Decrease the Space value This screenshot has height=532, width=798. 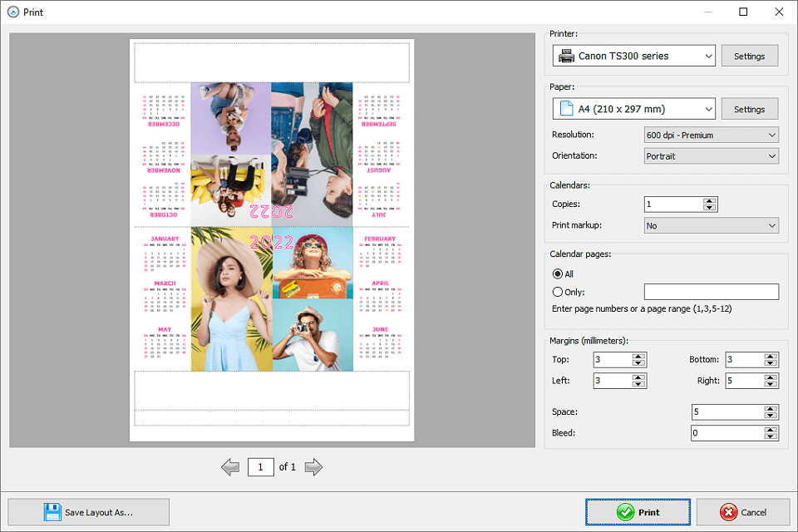click(771, 415)
